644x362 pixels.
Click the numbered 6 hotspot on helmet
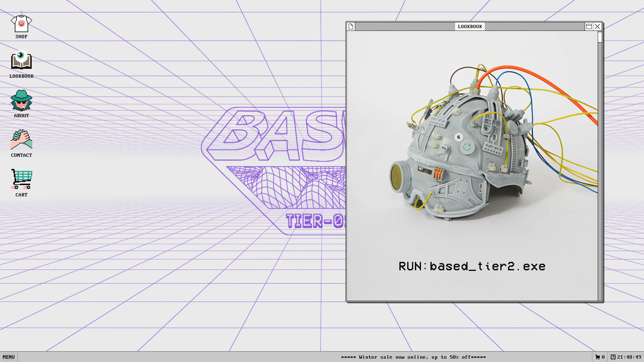459,137
